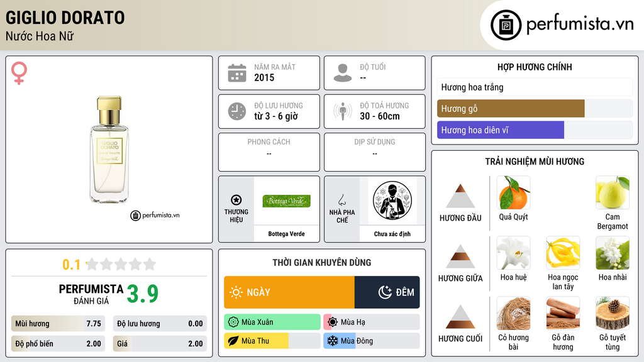Click the five-star user rating row

121,265
